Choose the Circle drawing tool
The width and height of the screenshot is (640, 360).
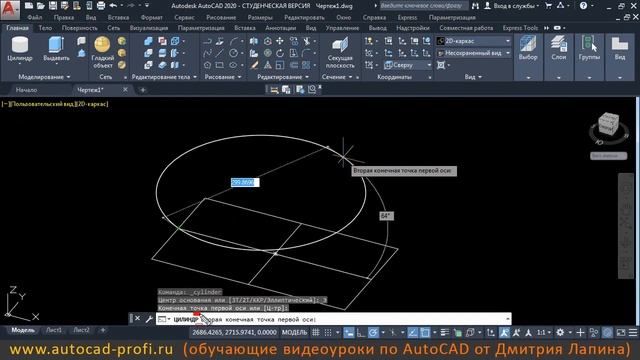[x=233, y=53]
